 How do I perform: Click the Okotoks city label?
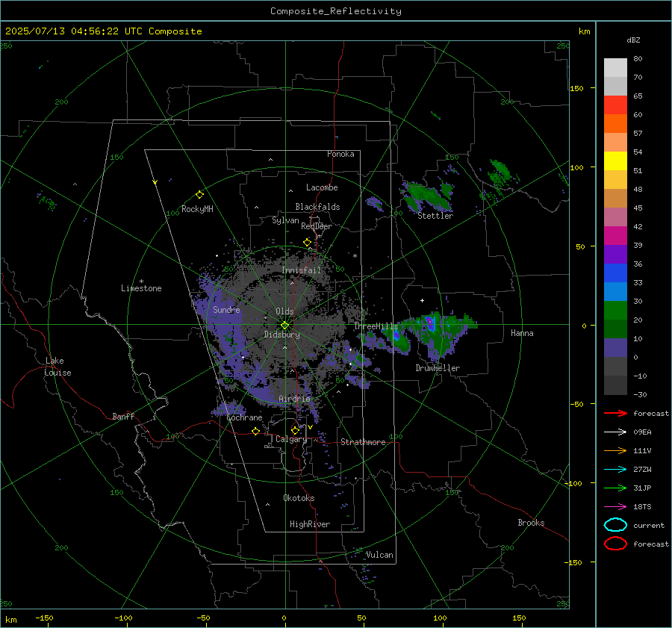299,498
